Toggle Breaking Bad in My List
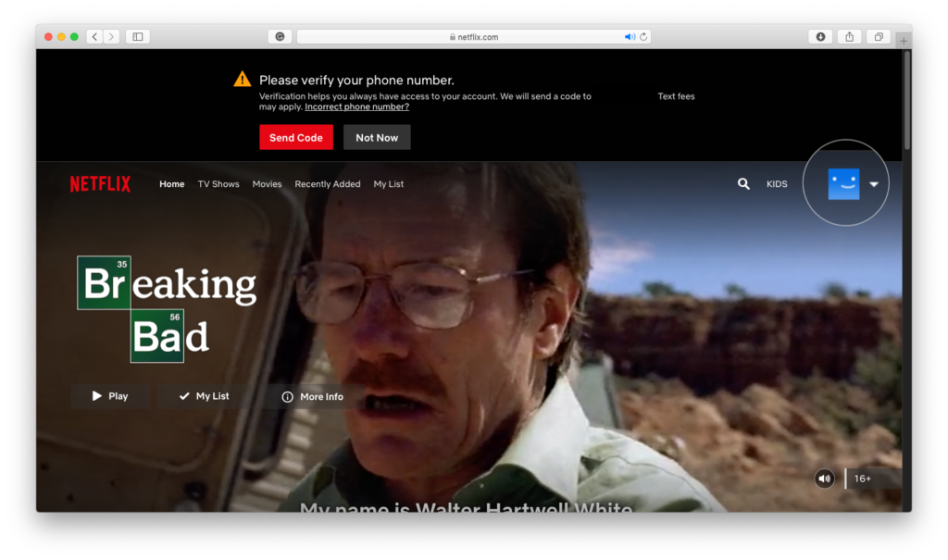This screenshot has height=560, width=948. (x=204, y=396)
